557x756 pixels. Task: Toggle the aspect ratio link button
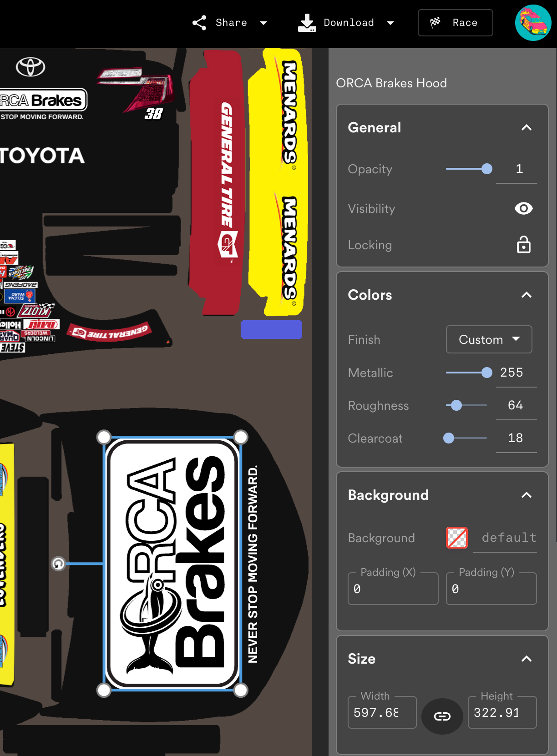pyautogui.click(x=442, y=716)
